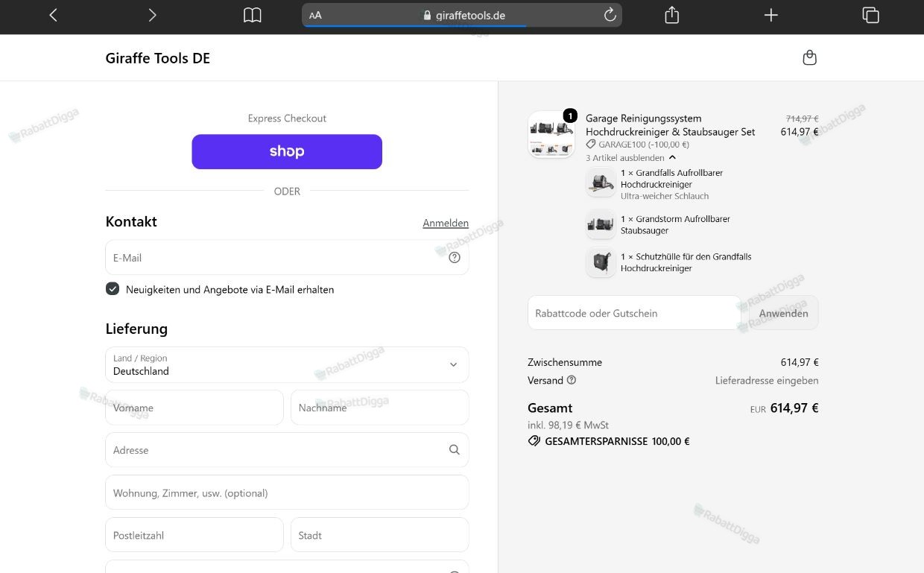Click the E-Mail field help icon
Image resolution: width=924 pixels, height=573 pixels.
point(455,258)
